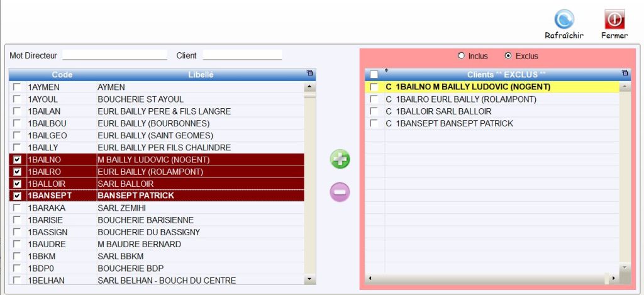
Task: Select the Exclus radio button
Action: (x=508, y=56)
